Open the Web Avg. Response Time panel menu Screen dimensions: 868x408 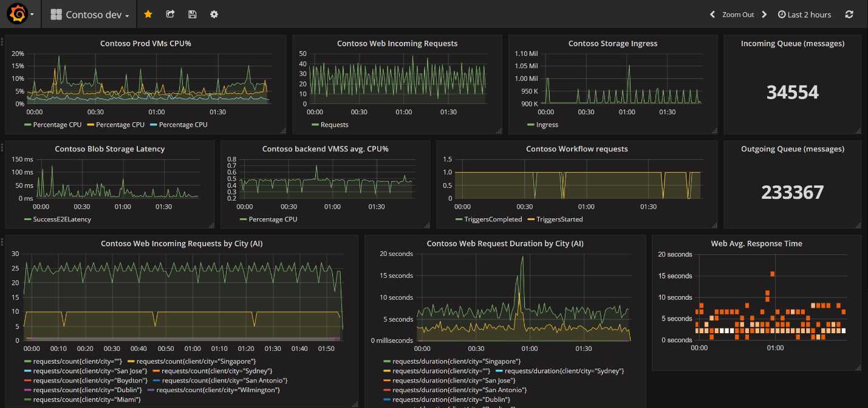click(755, 243)
